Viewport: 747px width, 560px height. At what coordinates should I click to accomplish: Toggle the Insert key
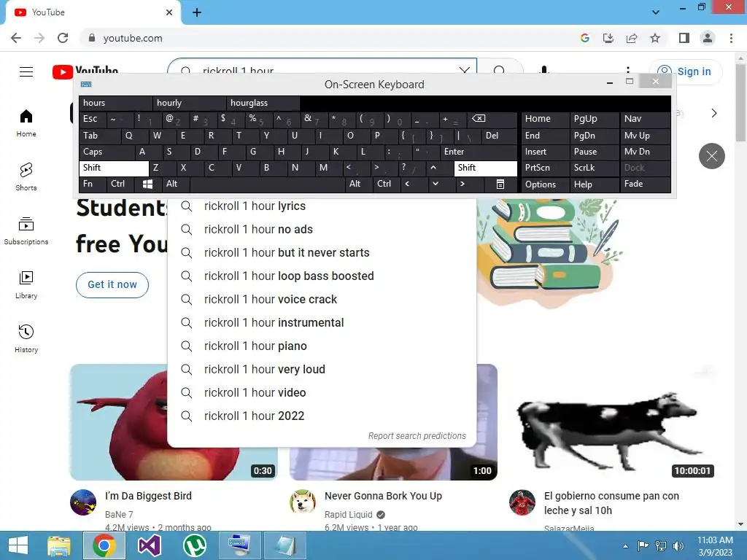(545, 152)
